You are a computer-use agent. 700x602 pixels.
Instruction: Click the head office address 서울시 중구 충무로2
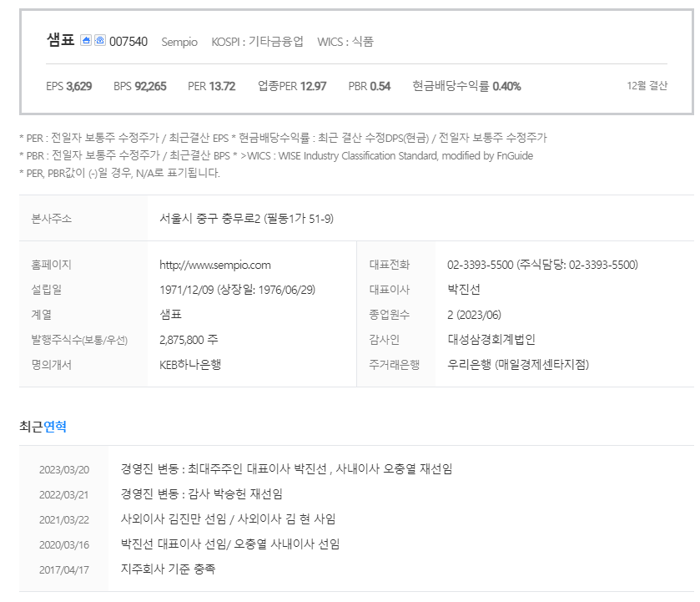point(246,219)
